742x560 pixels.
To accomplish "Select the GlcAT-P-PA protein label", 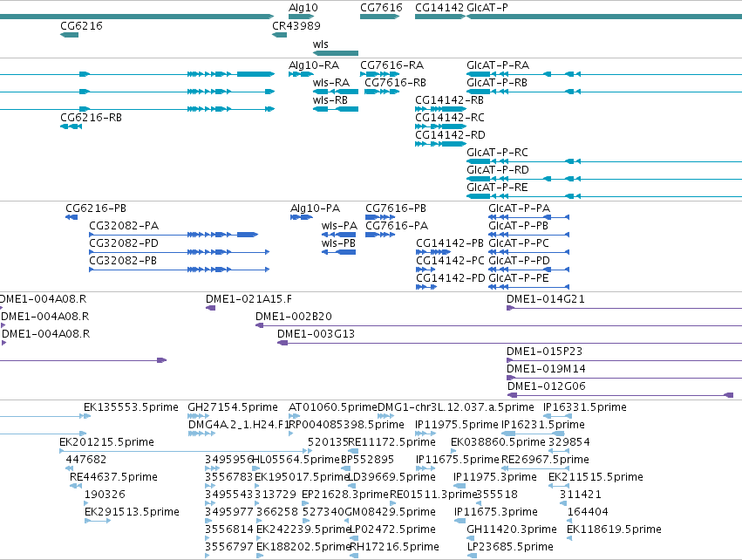I will click(x=519, y=208).
